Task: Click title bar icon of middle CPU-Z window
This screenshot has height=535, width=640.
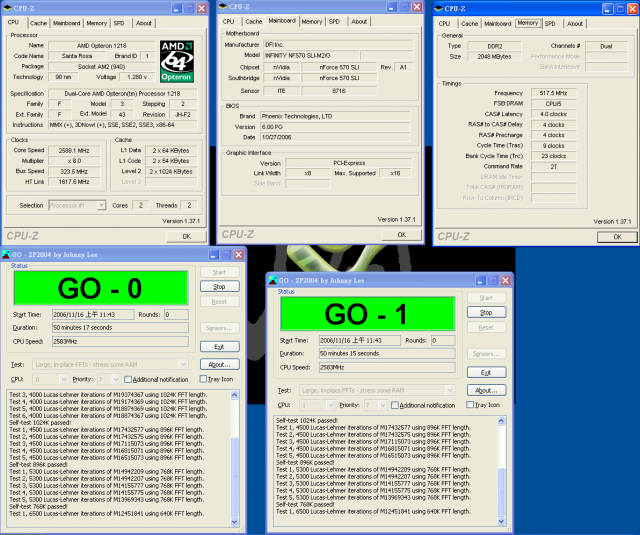Action: click(223, 6)
